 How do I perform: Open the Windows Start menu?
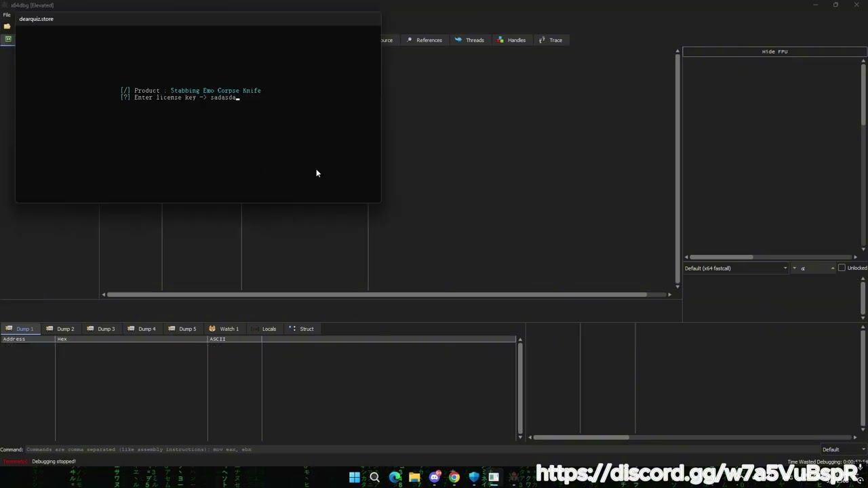[355, 477]
